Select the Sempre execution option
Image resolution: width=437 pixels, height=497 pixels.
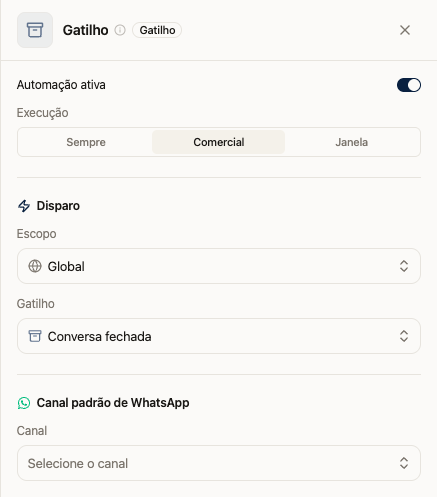point(86,142)
